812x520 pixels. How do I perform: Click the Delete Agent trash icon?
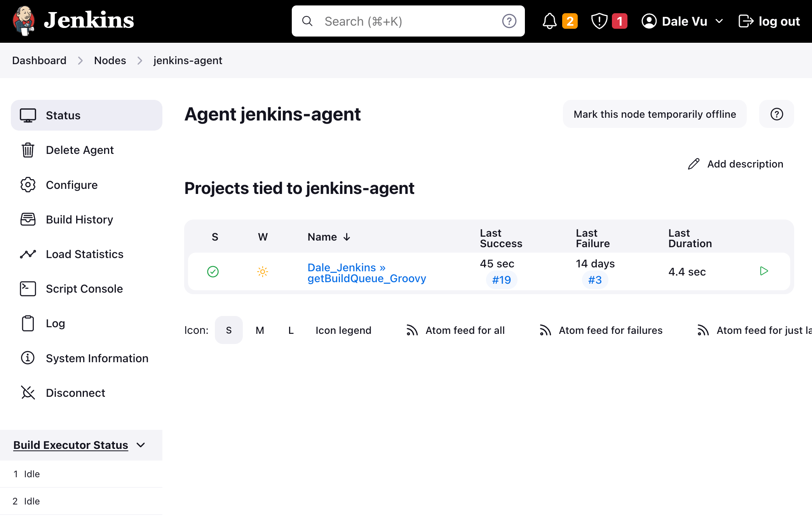[28, 150]
